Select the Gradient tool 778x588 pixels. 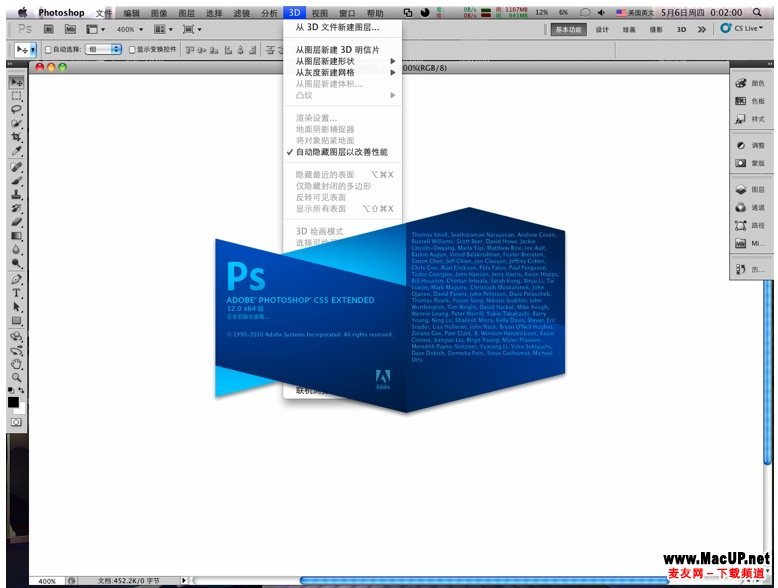tap(16, 236)
